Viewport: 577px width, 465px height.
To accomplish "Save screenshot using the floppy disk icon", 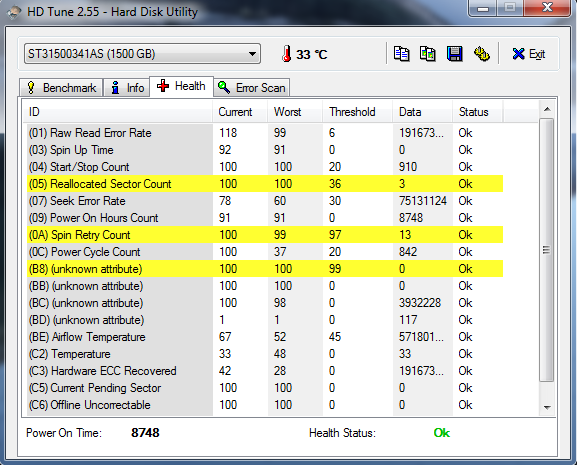I will (454, 54).
